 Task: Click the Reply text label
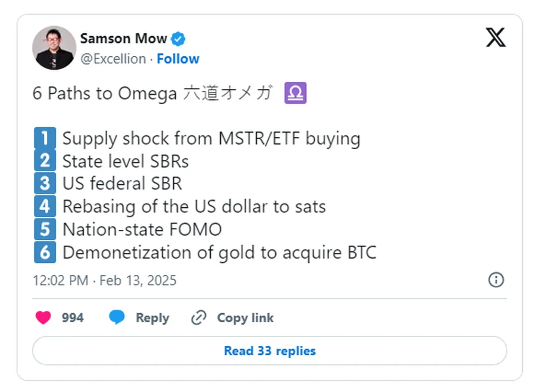[x=152, y=318]
